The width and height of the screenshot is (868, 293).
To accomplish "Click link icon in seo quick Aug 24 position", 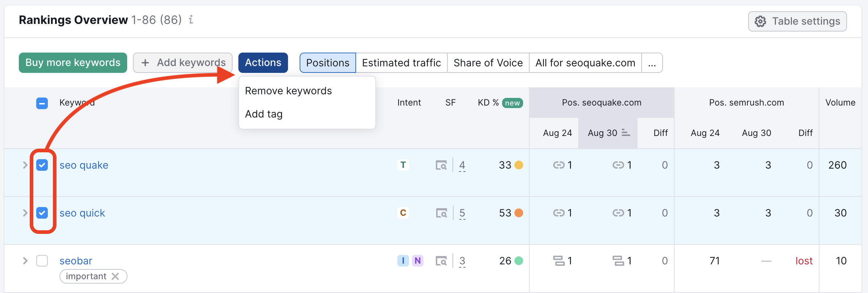I will tap(559, 213).
